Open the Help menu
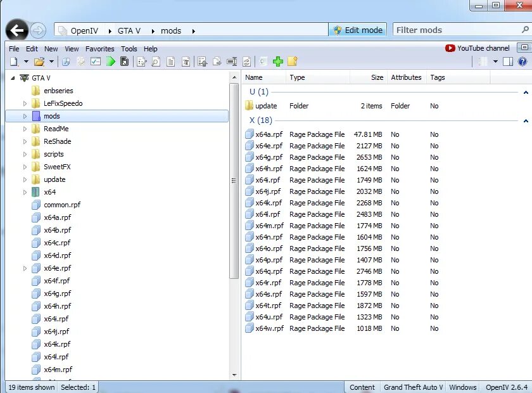This screenshot has height=393, width=532. tap(150, 49)
